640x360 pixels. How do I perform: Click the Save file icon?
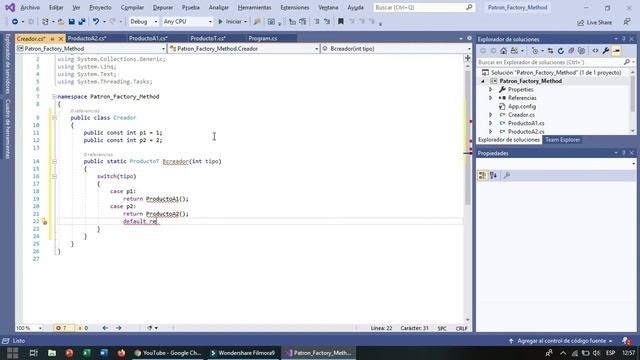click(x=71, y=22)
